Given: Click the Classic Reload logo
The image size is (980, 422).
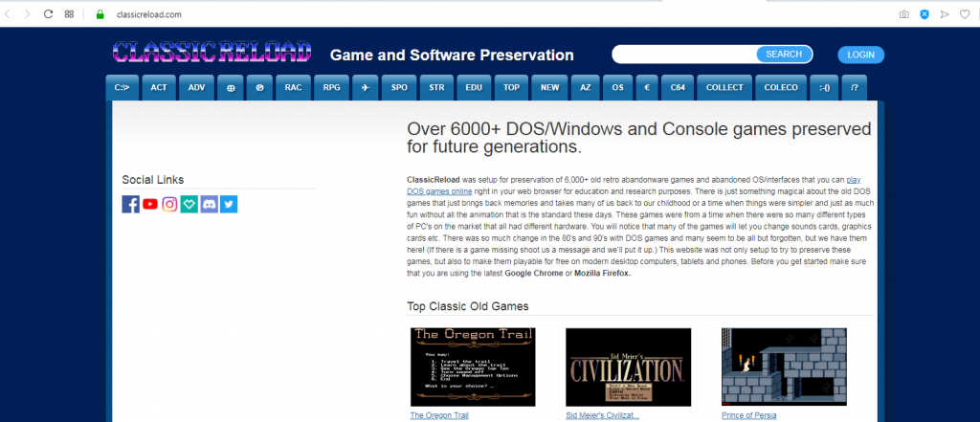Looking at the screenshot, I should click(x=212, y=53).
